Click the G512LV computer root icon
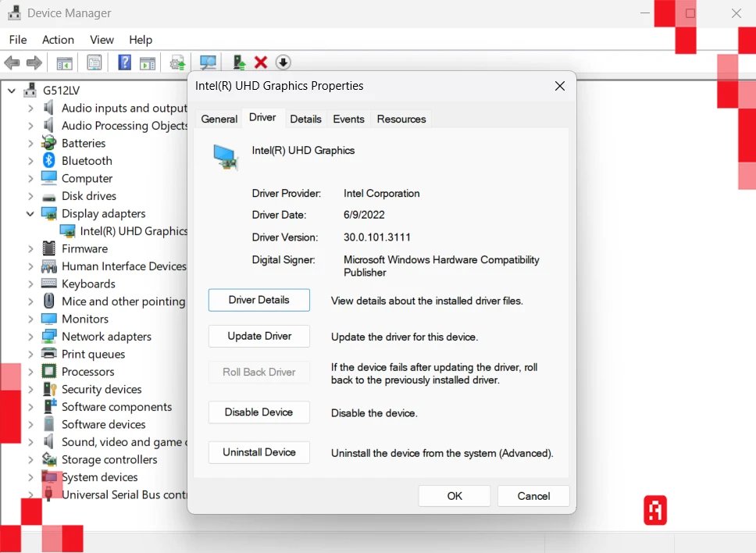This screenshot has height=553, width=756. [30, 90]
